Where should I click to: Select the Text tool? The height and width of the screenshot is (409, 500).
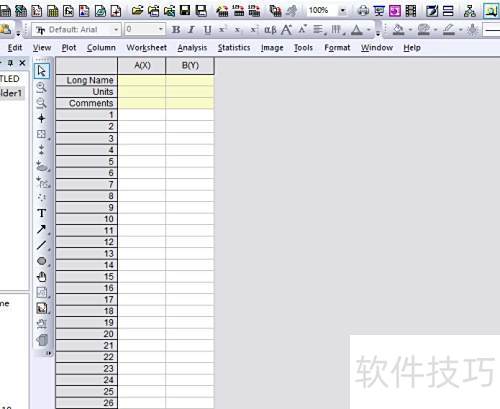coord(42,213)
